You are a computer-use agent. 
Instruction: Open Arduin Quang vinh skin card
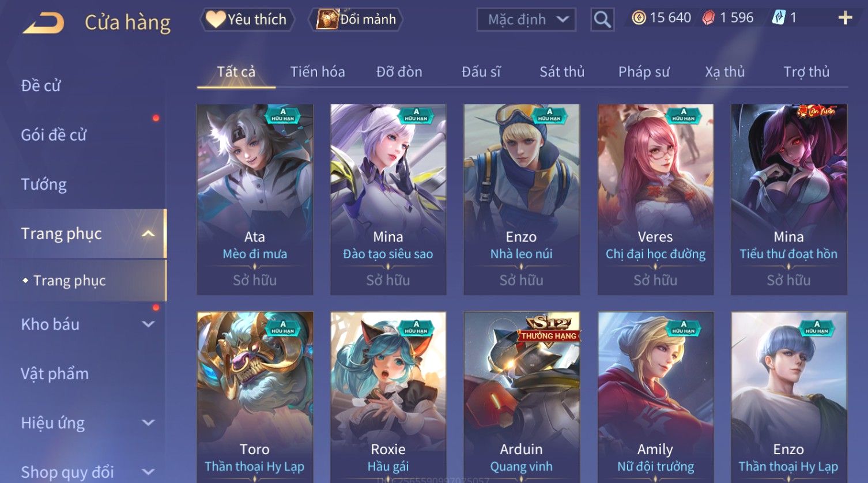522,397
